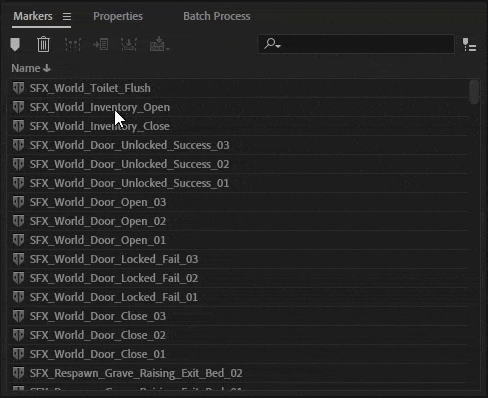Select the Markers tab
This screenshot has height=398, width=488.
pos(33,16)
